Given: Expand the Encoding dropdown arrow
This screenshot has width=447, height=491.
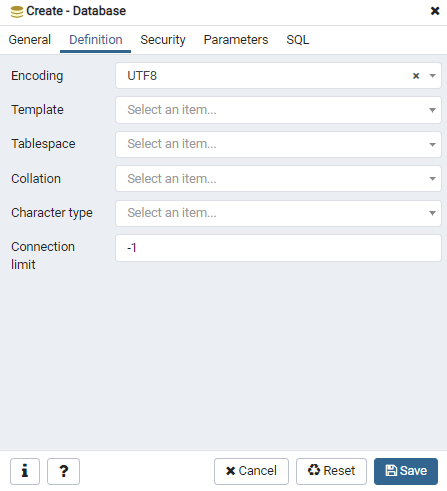Looking at the screenshot, I should tap(432, 76).
